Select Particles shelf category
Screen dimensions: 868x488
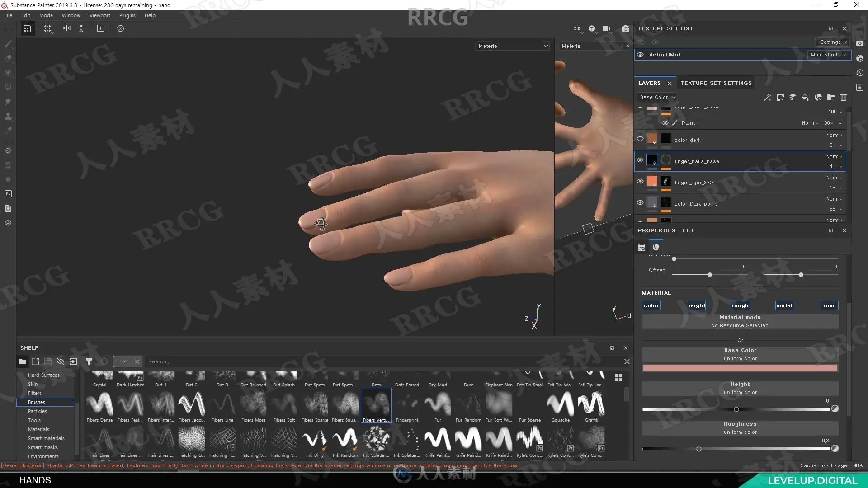38,411
